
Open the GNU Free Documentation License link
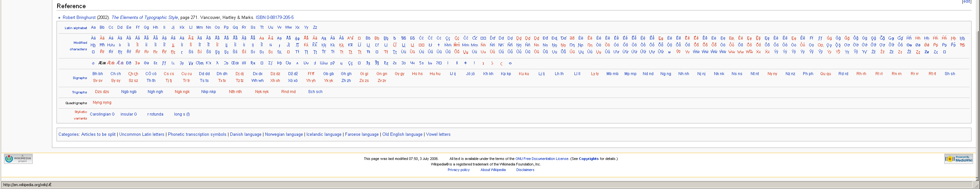pyautogui.click(x=542, y=159)
